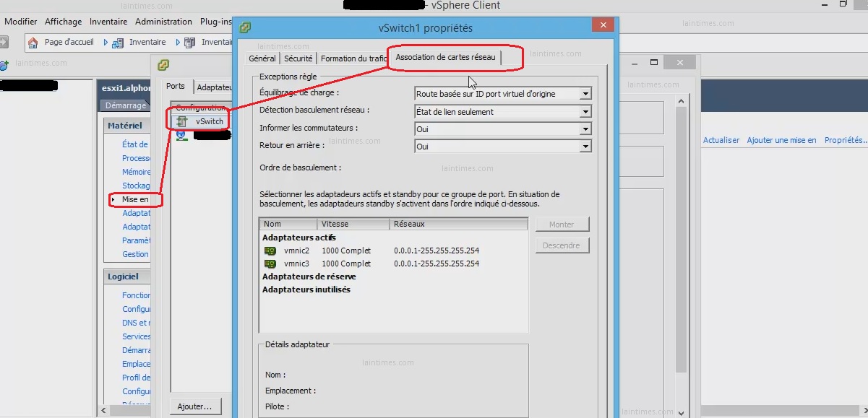This screenshot has width=868, height=418.
Task: Select the Démarrage tab in the main window
Action: pos(125,105)
